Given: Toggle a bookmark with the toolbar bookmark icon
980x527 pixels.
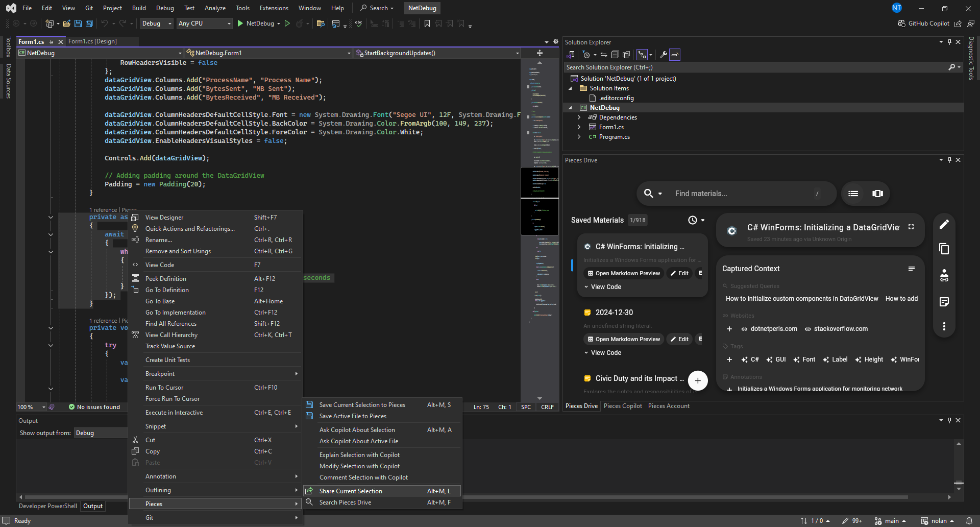Looking at the screenshot, I should tap(427, 23).
